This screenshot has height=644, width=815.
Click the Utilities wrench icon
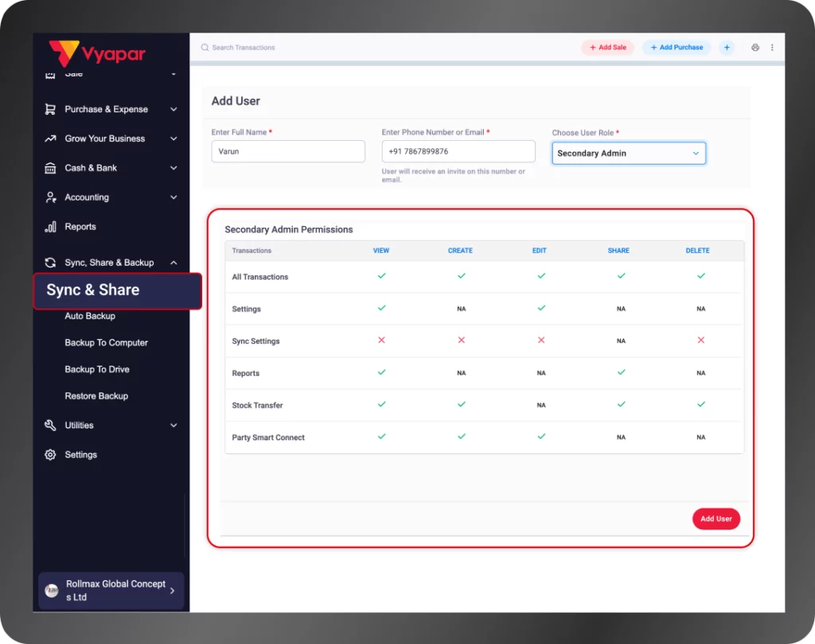pos(50,425)
